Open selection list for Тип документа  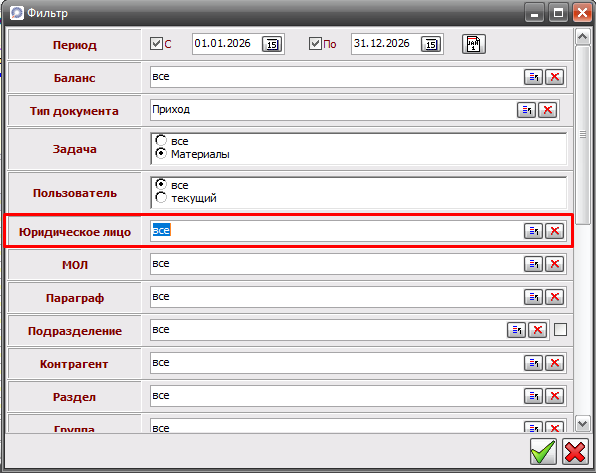(526, 110)
